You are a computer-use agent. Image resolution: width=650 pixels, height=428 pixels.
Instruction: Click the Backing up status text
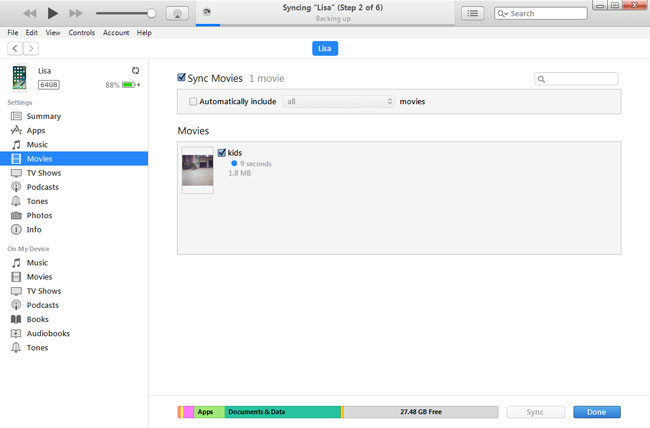click(333, 19)
